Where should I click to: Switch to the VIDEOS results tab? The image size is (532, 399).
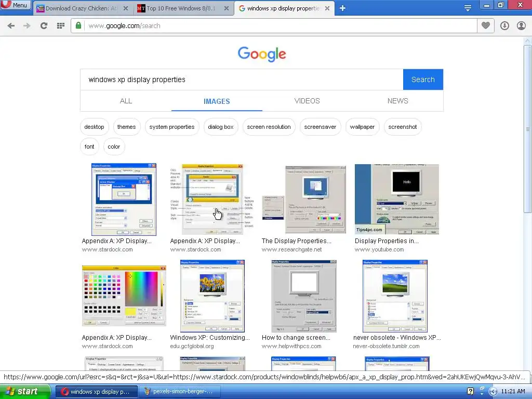[x=307, y=101]
